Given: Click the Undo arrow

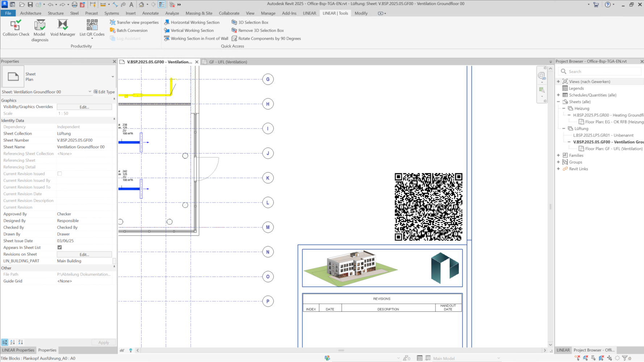Looking at the screenshot, I should coord(50,4).
